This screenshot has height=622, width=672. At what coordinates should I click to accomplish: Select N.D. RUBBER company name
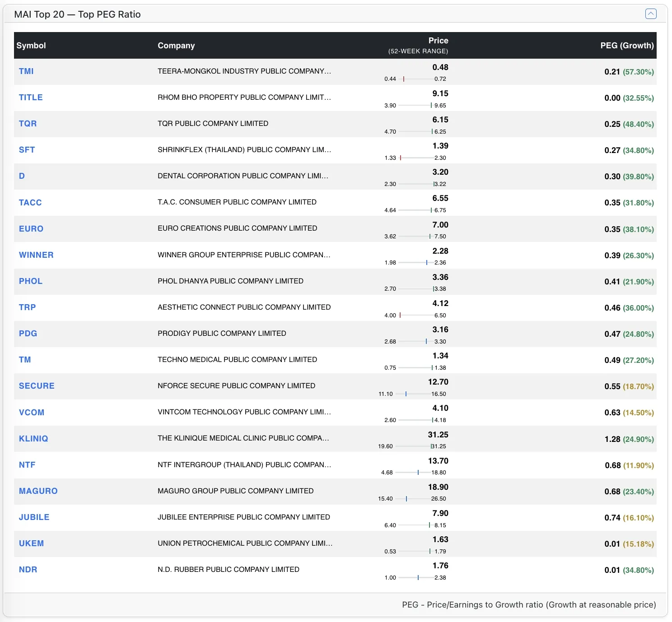229,570
